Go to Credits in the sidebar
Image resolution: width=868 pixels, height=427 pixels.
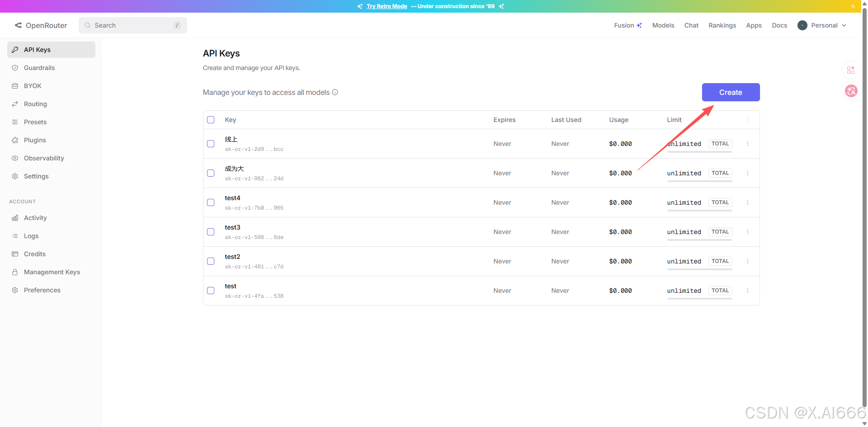click(51, 254)
